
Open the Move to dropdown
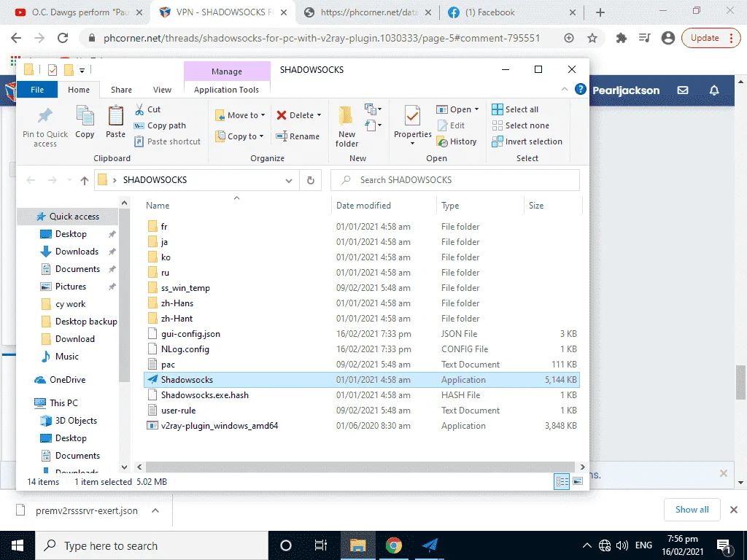[x=240, y=115]
